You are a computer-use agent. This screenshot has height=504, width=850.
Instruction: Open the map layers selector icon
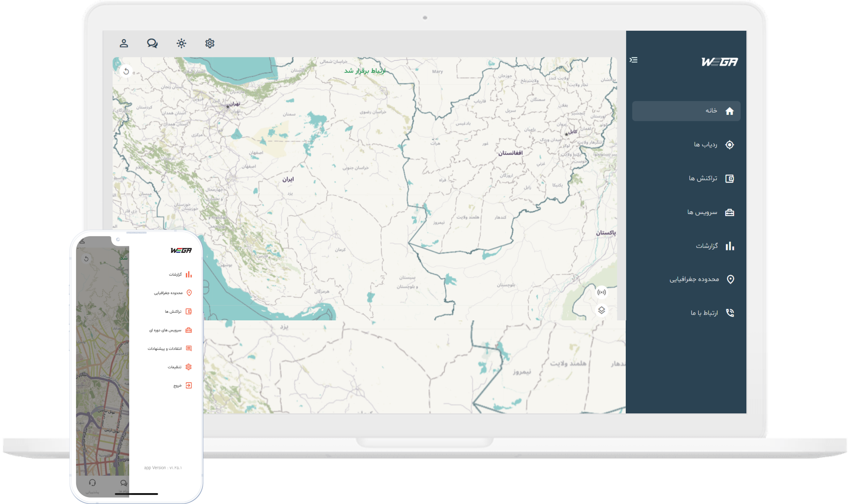(x=601, y=310)
